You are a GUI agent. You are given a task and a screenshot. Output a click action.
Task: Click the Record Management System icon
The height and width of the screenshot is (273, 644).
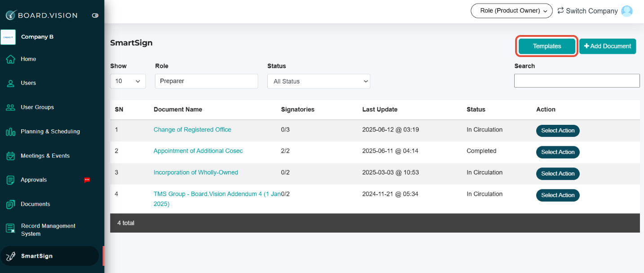point(11,229)
